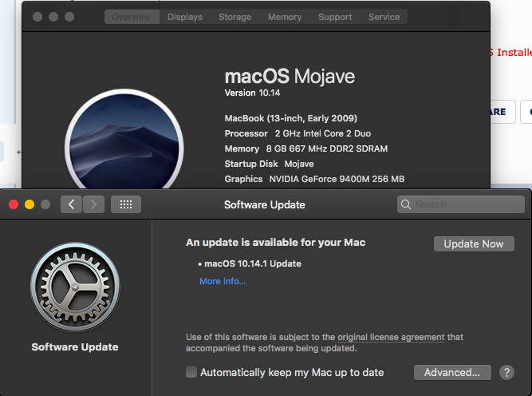
Task: Open the Support tab
Action: click(335, 17)
